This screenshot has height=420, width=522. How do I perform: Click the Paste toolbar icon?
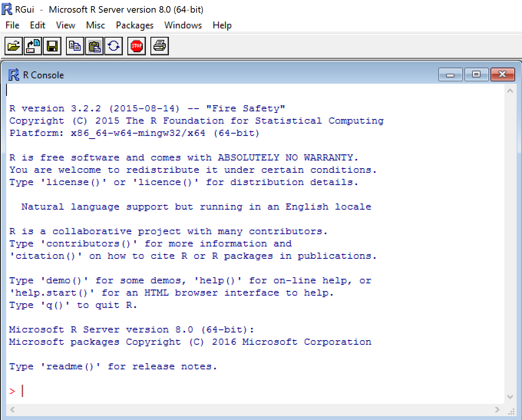(x=94, y=46)
